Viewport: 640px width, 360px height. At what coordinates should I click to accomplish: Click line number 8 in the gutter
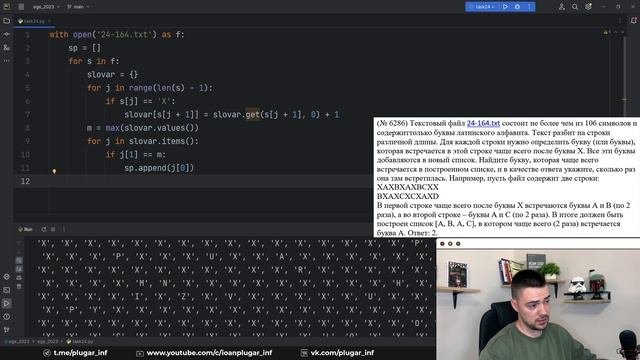(x=27, y=128)
